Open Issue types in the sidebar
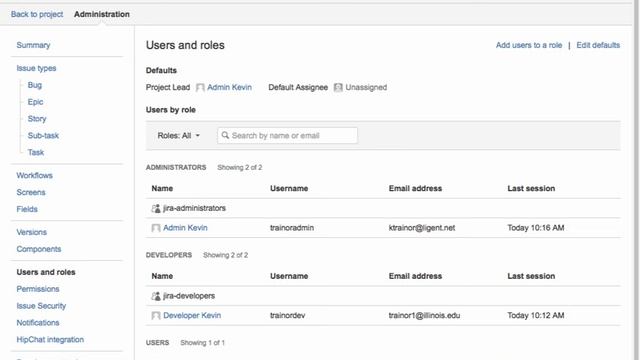 coord(36,69)
